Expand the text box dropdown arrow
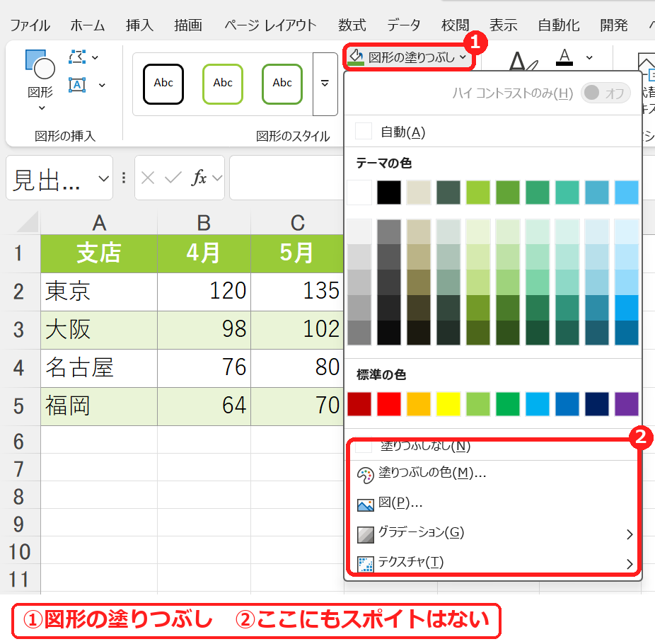The height and width of the screenshot is (644, 655). (x=102, y=85)
